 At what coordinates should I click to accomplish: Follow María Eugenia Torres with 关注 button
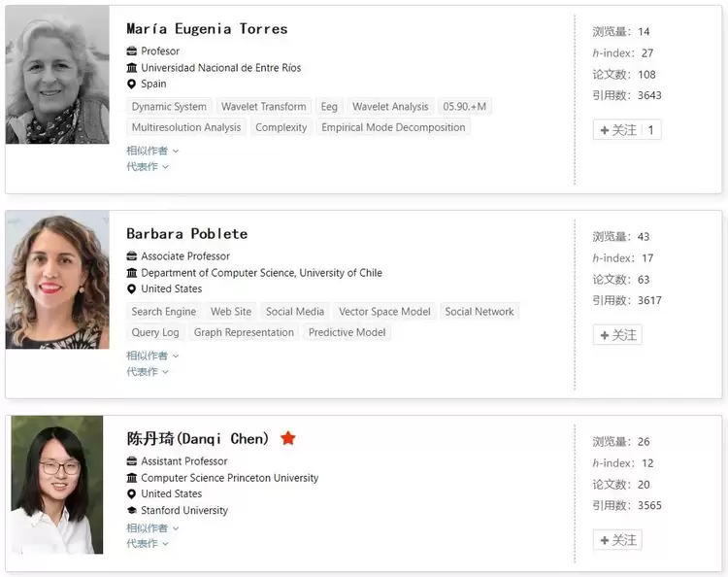coord(626,130)
